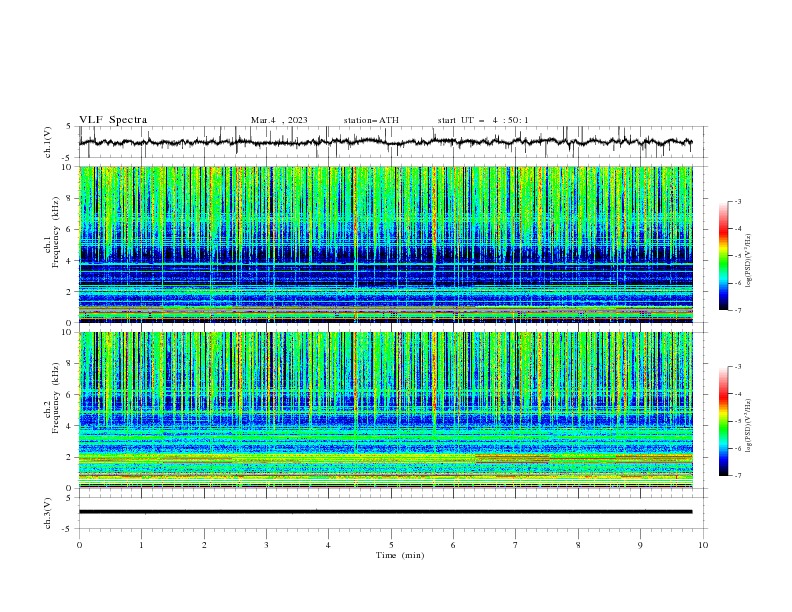Click the log(PSD) label beside ch.2 color bar
The image size is (792, 612).
pyautogui.click(x=749, y=425)
